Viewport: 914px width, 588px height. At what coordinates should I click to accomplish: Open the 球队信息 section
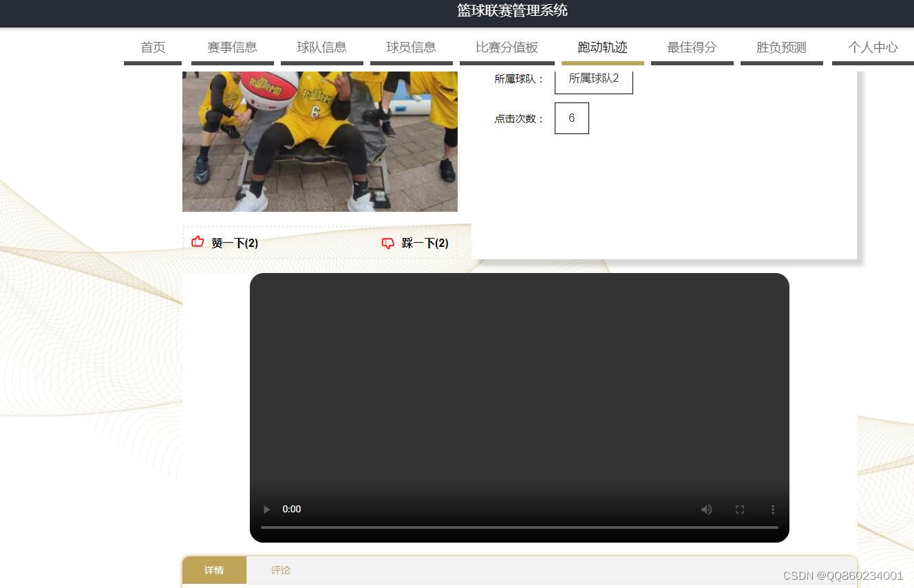321,47
